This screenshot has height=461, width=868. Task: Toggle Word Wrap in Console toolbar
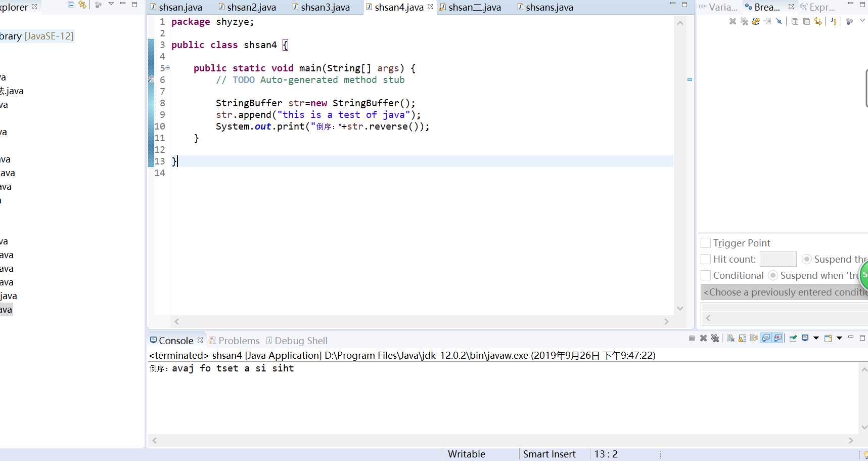click(754, 338)
